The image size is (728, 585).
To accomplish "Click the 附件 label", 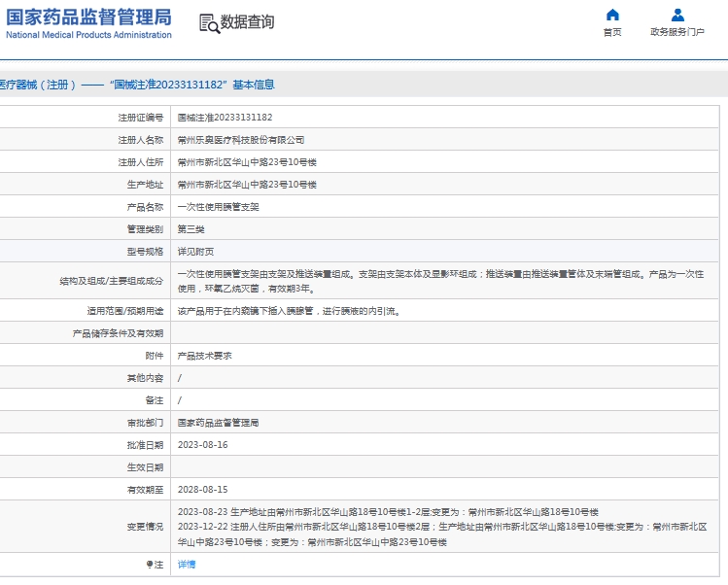I will point(155,356).
